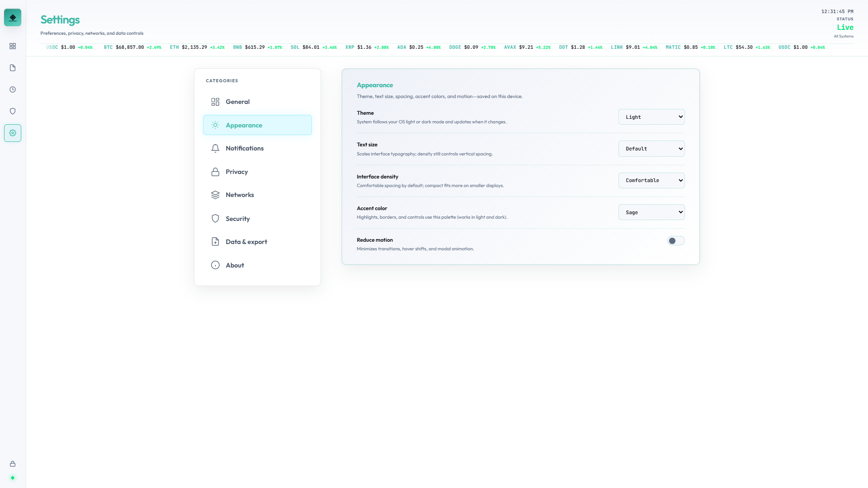
Task: Click the lock icon at sidebar bottom
Action: [x=13, y=464]
